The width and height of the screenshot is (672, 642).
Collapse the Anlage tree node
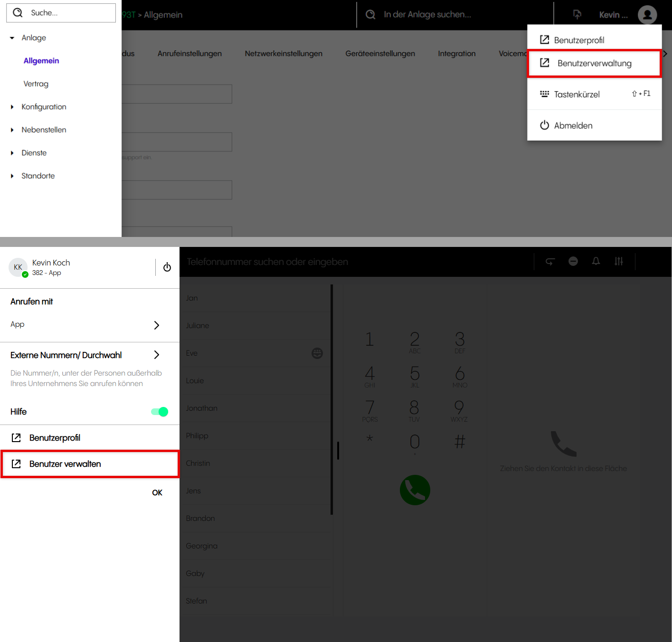point(12,38)
